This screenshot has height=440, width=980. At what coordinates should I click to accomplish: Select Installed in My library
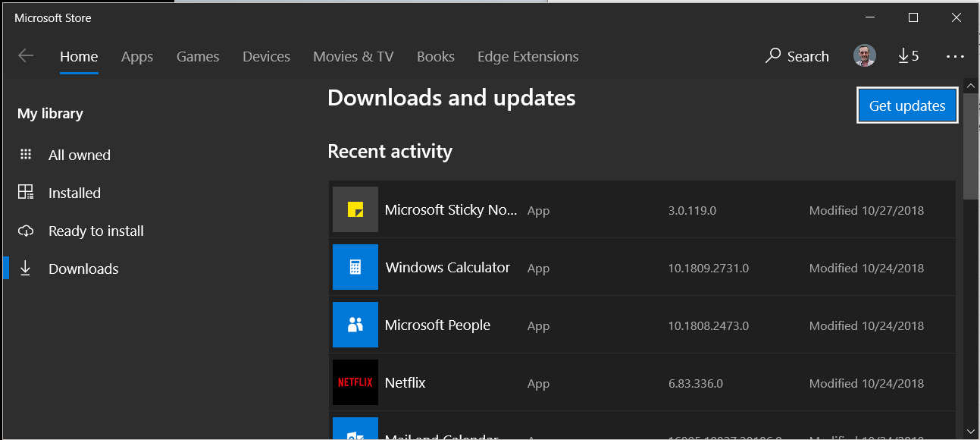(x=74, y=193)
